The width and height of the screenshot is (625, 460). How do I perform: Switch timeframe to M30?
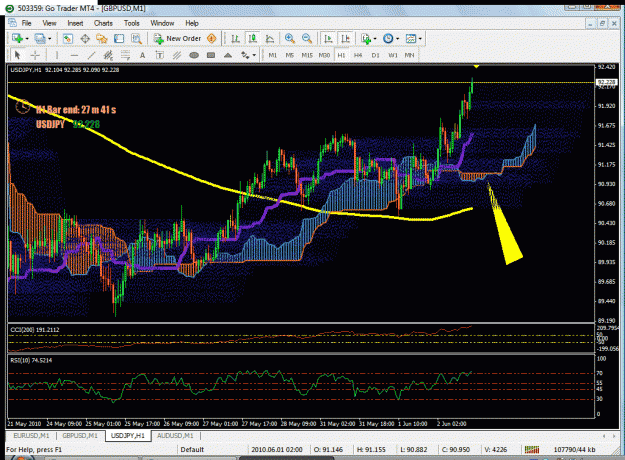coord(324,55)
